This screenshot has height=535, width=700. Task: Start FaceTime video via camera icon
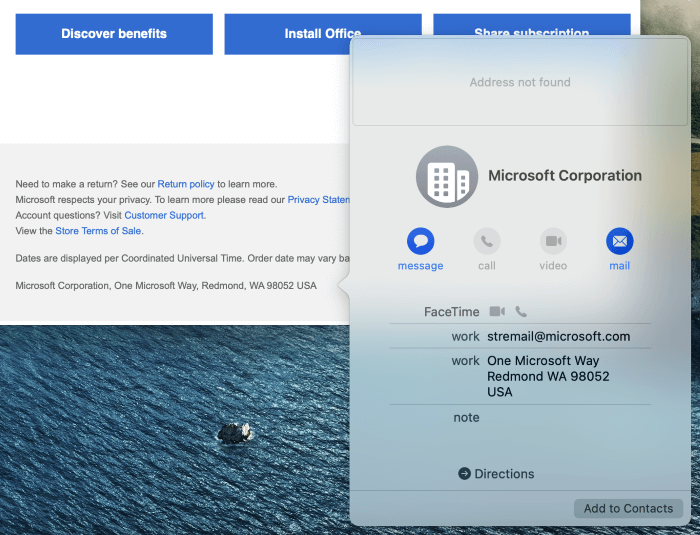tap(497, 311)
